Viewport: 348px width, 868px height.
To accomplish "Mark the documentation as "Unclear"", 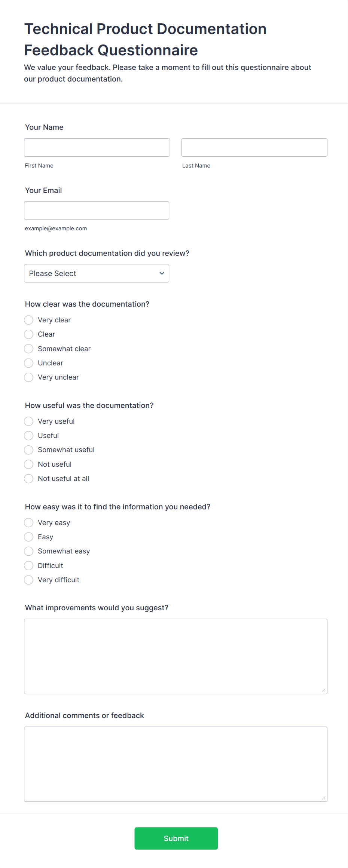I will [28, 363].
